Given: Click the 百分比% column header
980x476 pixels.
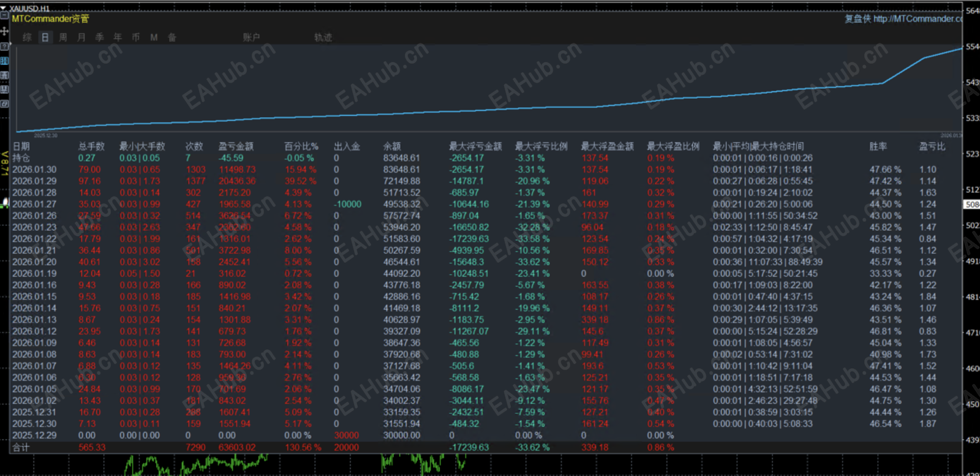Looking at the screenshot, I should pyautogui.click(x=301, y=146).
